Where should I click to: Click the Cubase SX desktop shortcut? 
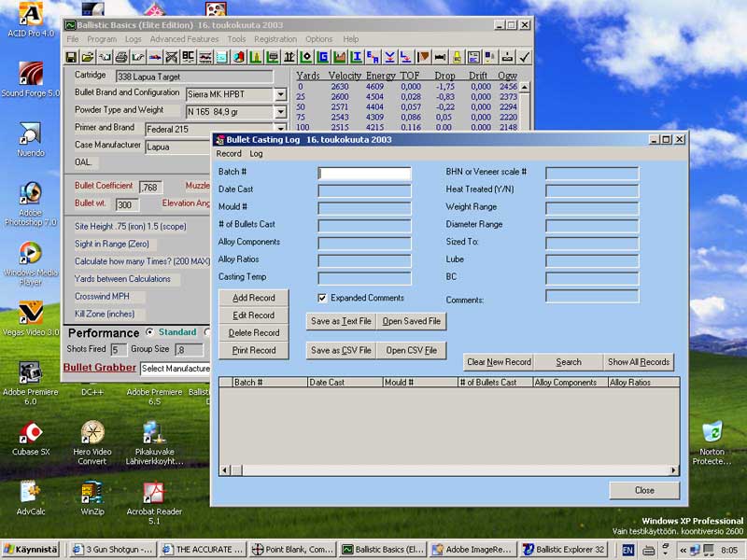31,438
